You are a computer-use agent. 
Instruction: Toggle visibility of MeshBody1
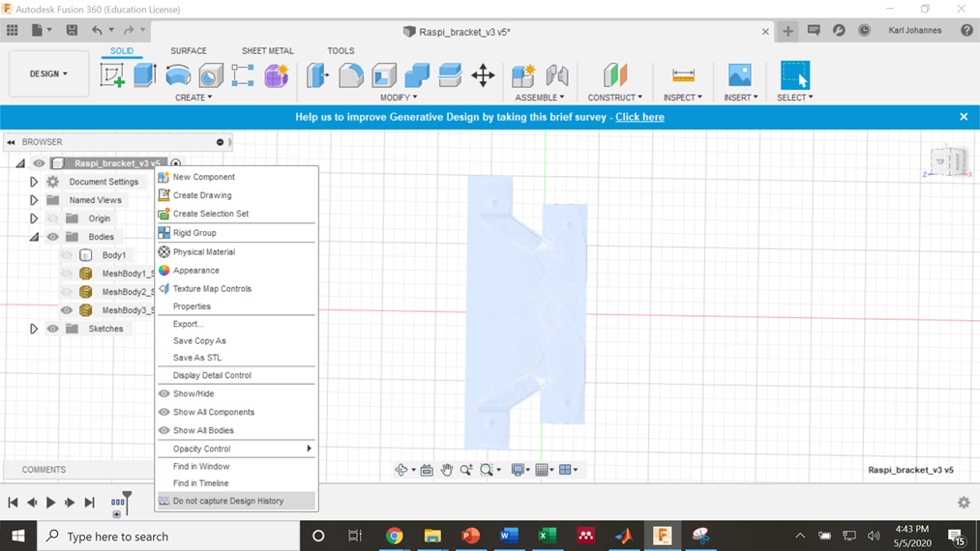pyautogui.click(x=67, y=274)
